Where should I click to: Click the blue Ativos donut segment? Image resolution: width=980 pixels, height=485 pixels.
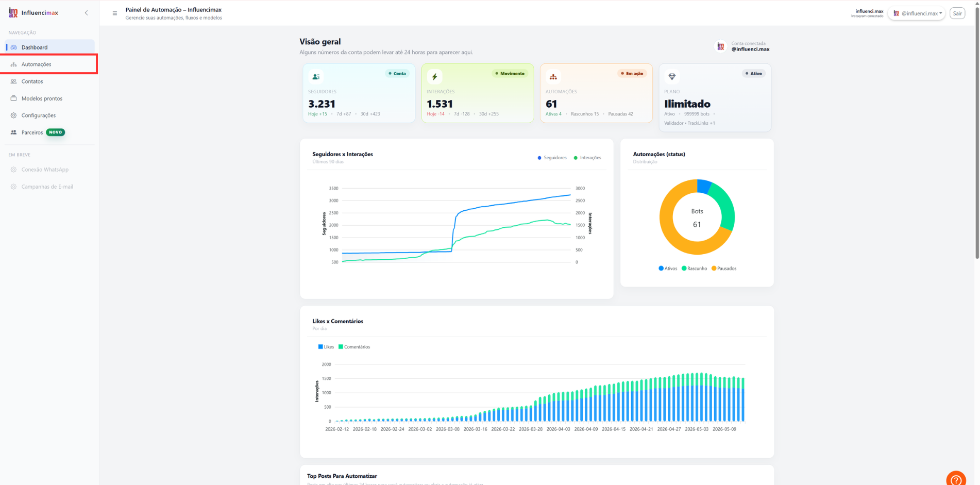704,186
